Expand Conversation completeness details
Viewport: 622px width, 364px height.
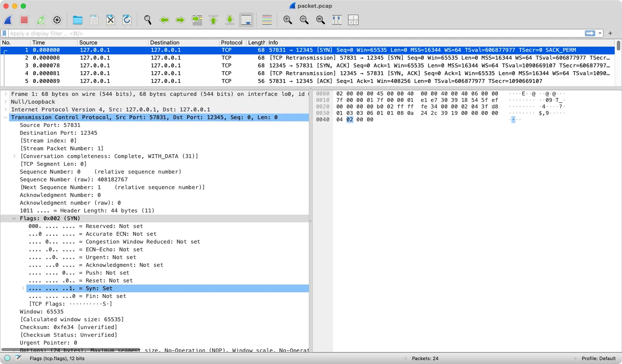14,156
